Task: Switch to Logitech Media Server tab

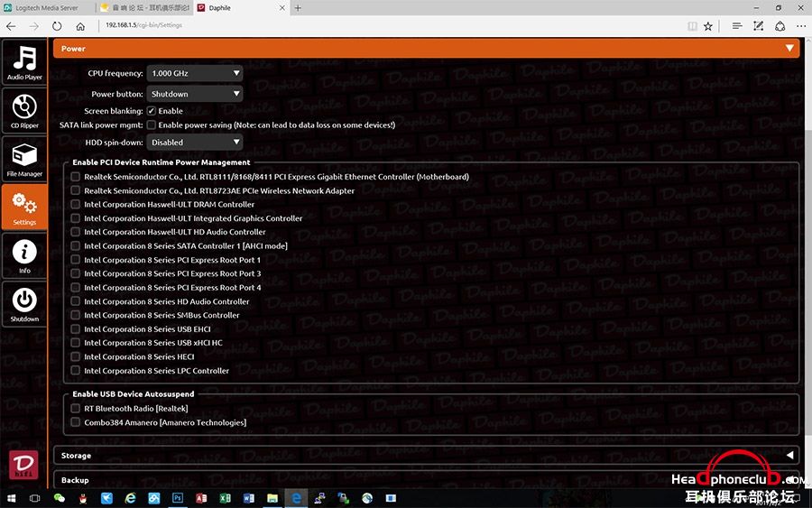Action: (48, 8)
